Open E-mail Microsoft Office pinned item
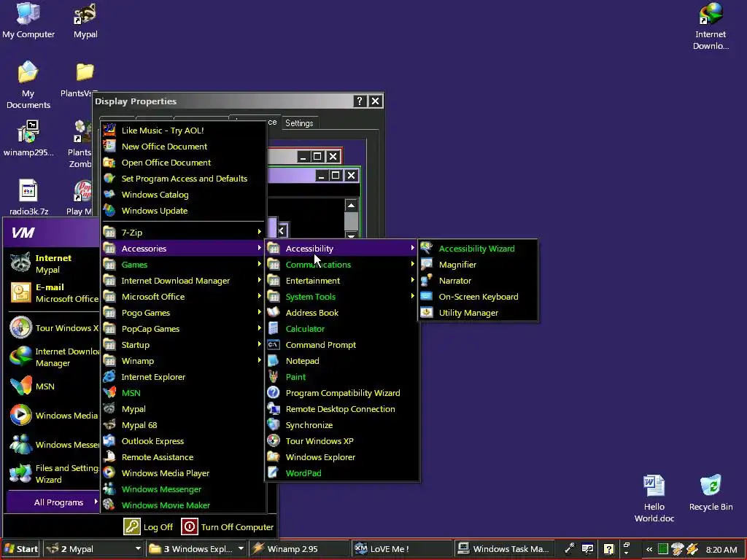Screen dimensions: 747x560 (x=53, y=293)
